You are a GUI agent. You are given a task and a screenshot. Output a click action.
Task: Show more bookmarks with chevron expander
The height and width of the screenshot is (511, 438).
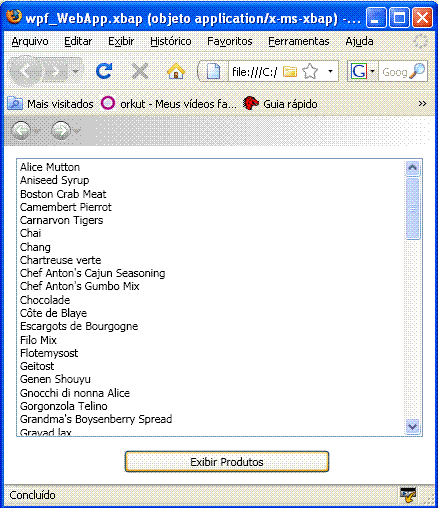click(422, 104)
